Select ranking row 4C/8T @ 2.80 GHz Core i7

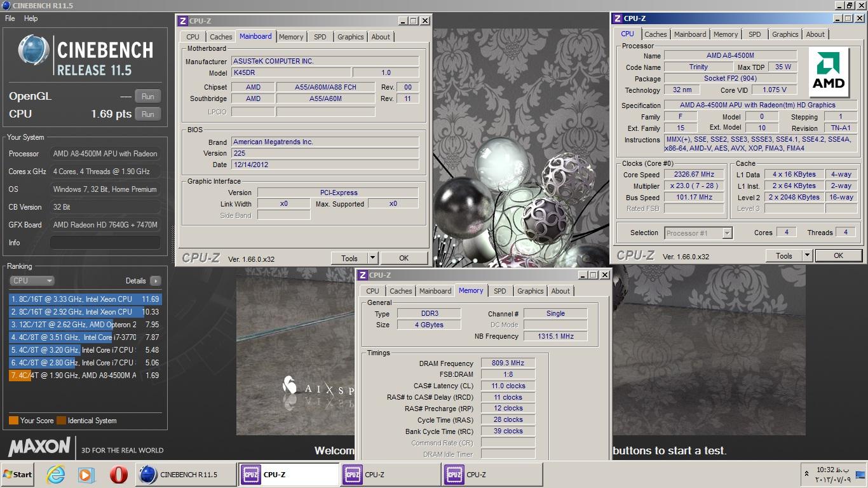click(85, 363)
